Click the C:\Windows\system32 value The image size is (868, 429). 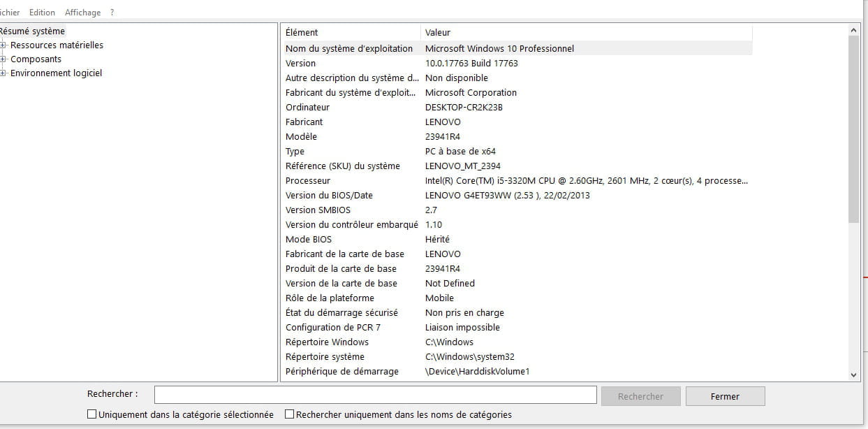[x=469, y=356]
